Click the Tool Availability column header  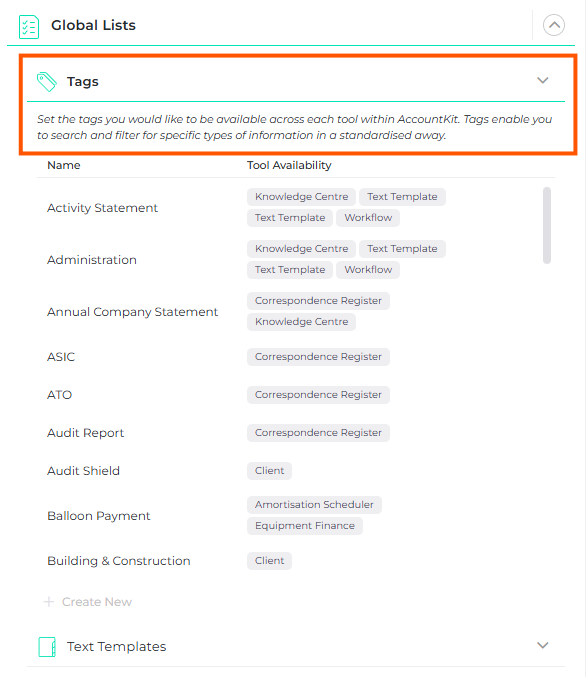coord(289,165)
